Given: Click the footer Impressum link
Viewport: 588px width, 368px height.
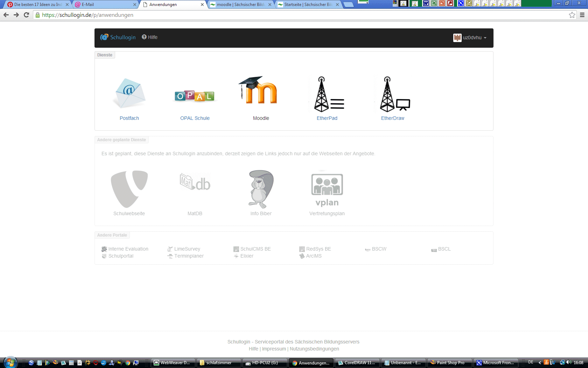Looking at the screenshot, I should (274, 349).
